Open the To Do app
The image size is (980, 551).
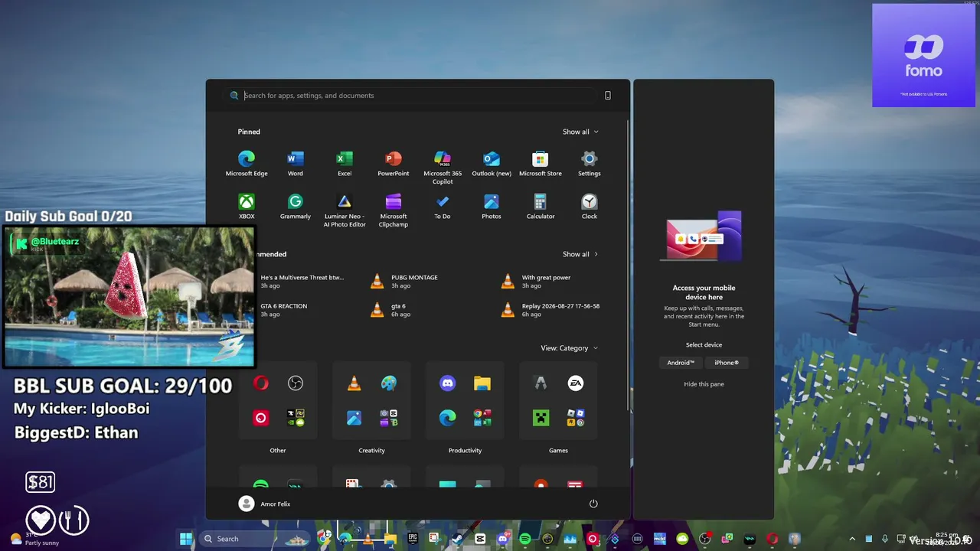443,206
